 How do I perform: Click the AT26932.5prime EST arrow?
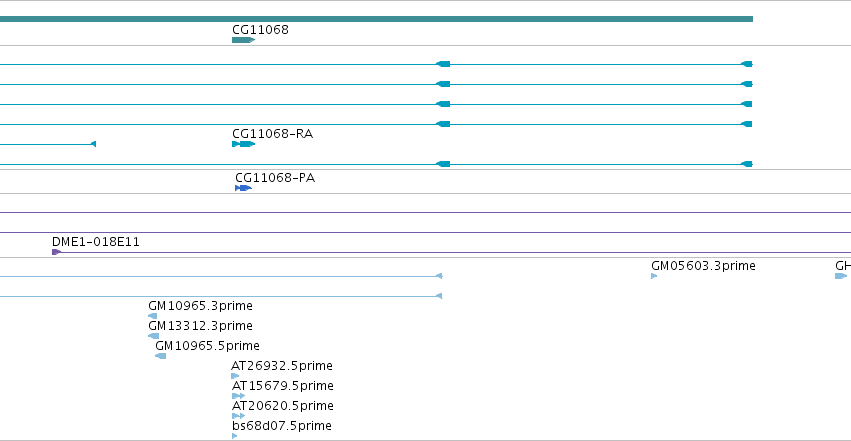(x=235, y=376)
